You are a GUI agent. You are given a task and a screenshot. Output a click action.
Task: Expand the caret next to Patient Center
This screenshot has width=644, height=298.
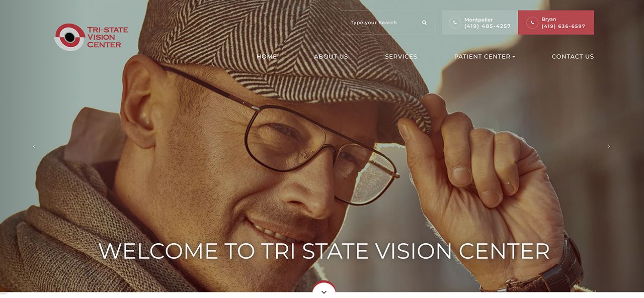click(x=514, y=57)
